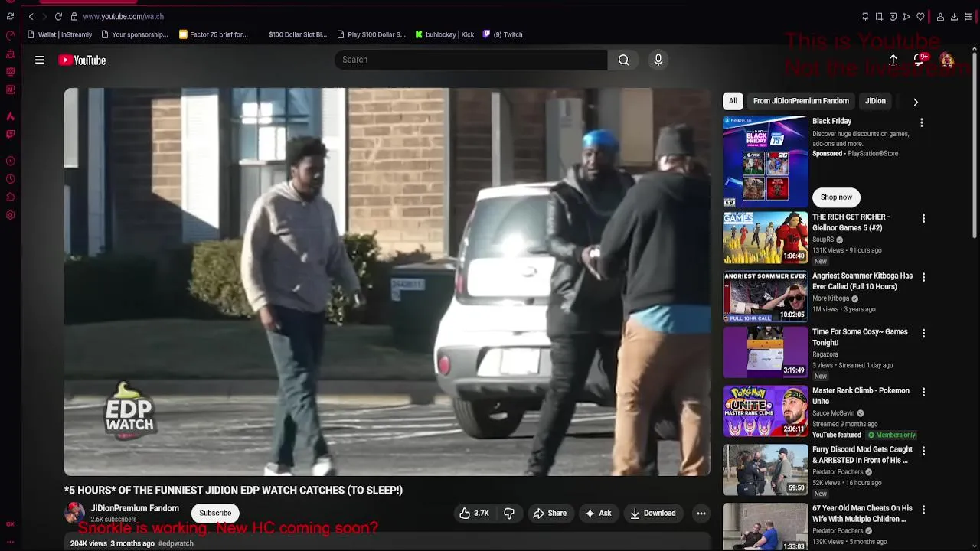Open the account avatar menu
The image size is (980, 551).
click(947, 60)
